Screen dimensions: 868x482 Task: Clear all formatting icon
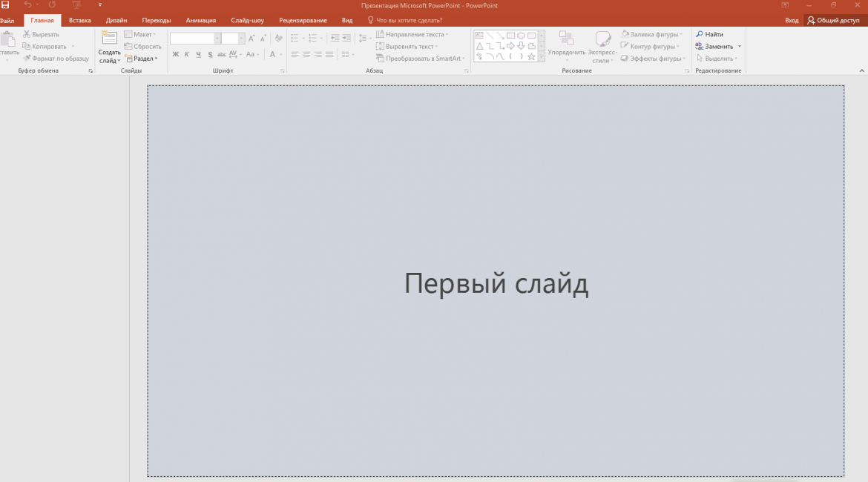point(278,38)
